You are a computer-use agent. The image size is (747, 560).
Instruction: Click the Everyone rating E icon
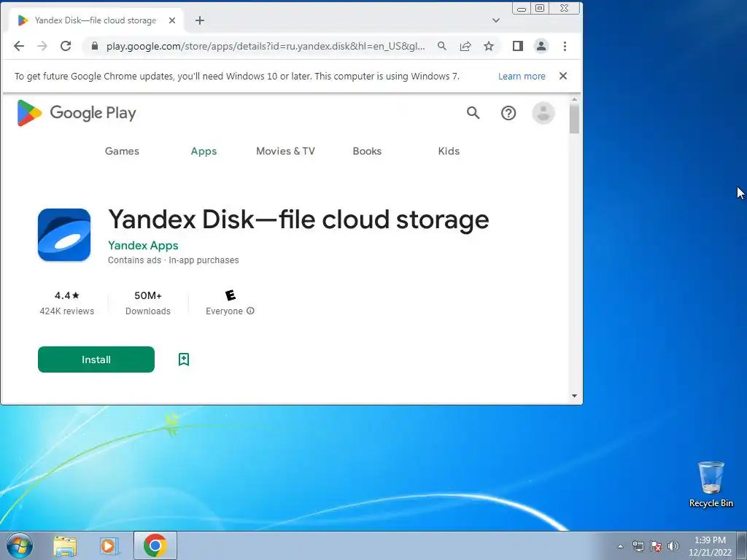pos(230,295)
